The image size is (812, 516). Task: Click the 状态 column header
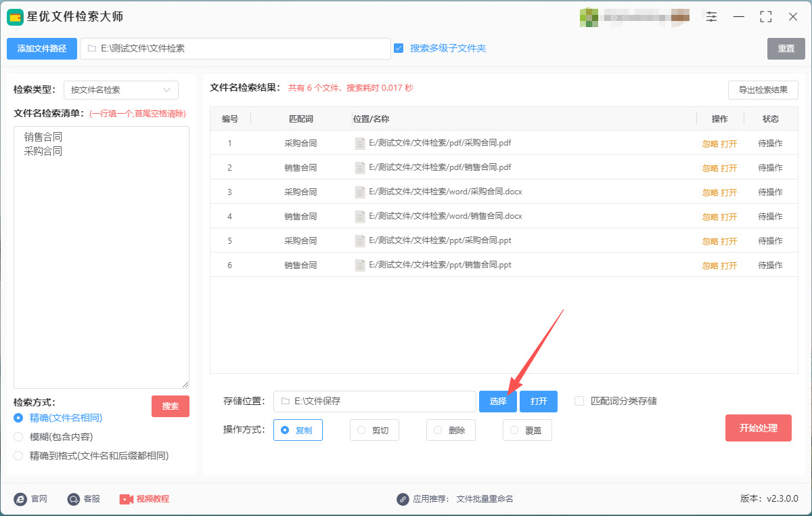tap(771, 119)
